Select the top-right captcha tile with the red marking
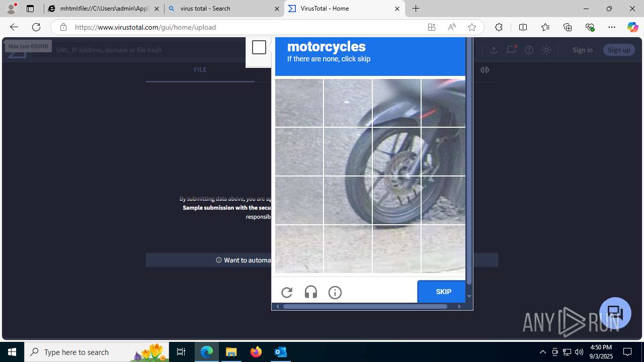 coord(443,103)
